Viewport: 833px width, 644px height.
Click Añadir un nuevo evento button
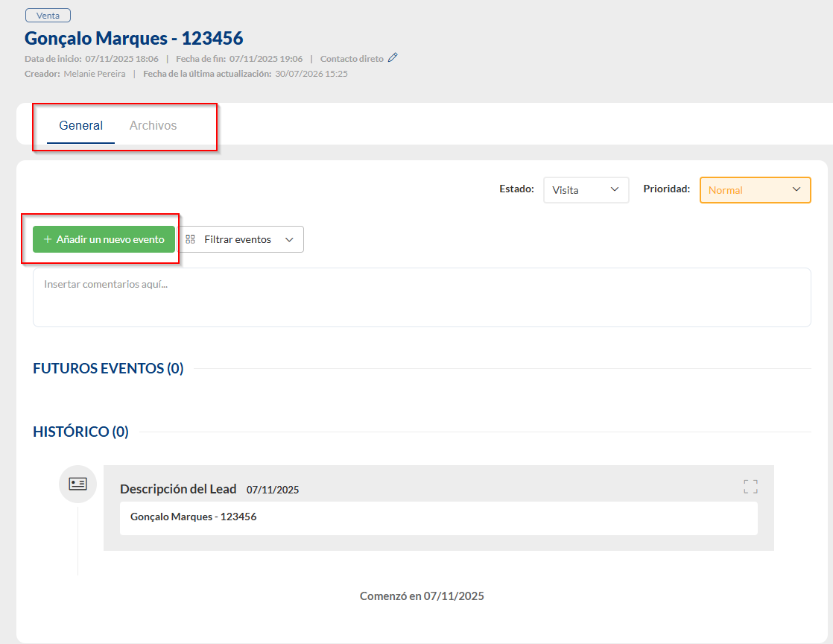point(104,240)
